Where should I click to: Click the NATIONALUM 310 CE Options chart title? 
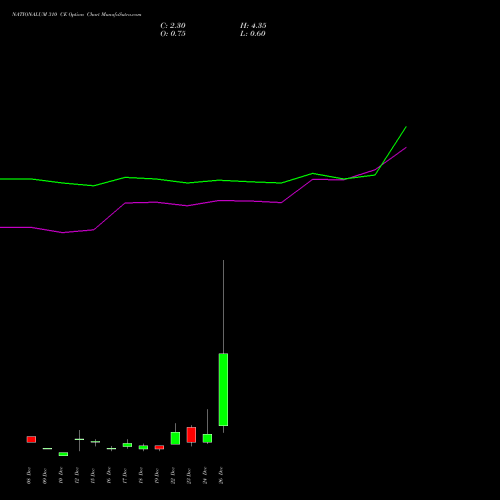(77, 15)
